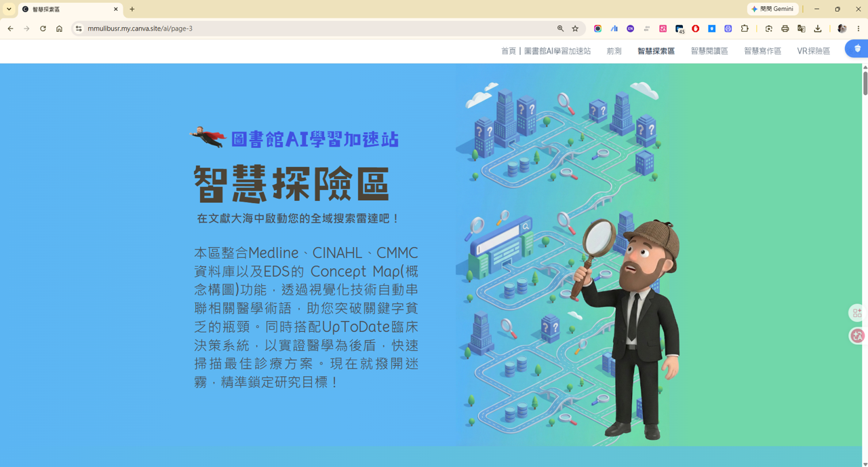Click the flying superhero logo image
The width and height of the screenshot is (868, 467).
tap(208, 137)
